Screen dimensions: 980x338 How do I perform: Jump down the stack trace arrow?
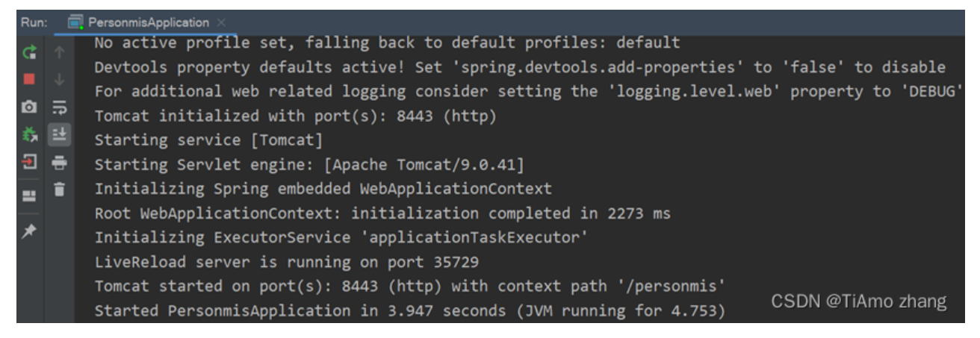[60, 76]
